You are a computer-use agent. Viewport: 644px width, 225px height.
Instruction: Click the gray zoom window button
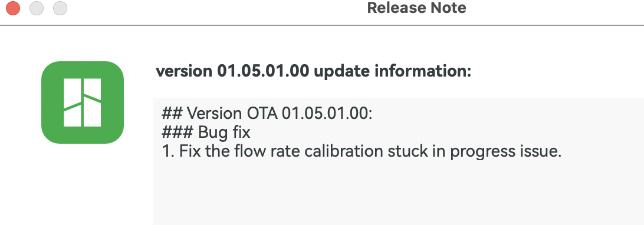click(60, 8)
